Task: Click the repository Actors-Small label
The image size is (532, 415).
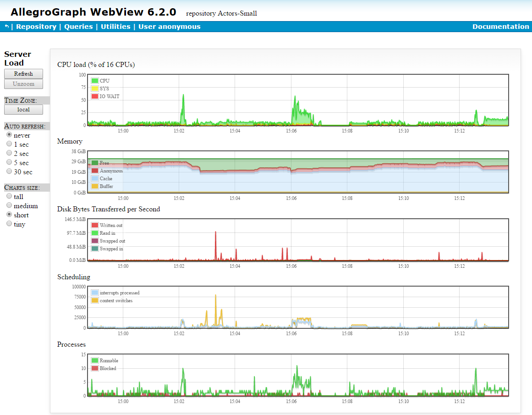Action: 222,14
